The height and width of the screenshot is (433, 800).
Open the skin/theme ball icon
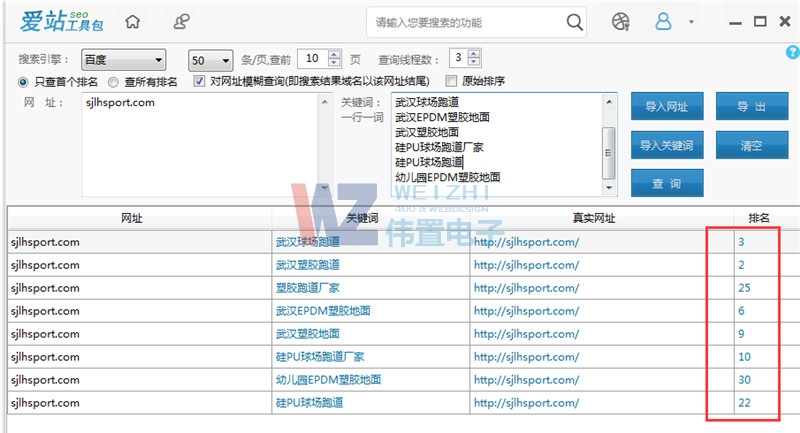pyautogui.click(x=622, y=21)
